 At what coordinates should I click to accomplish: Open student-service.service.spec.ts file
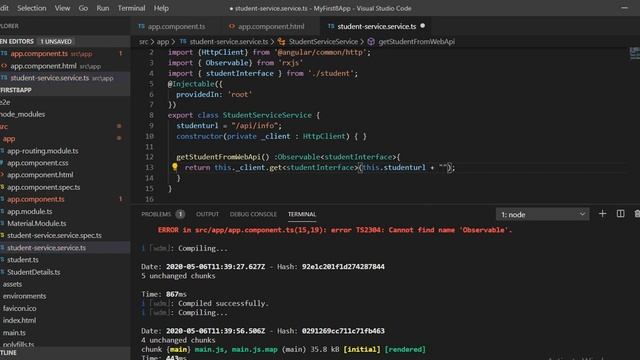coord(54,236)
